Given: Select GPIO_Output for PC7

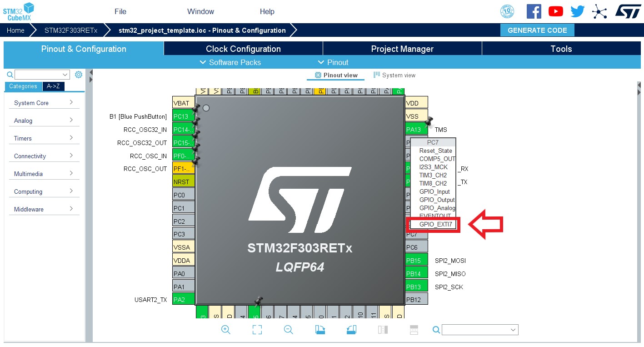Looking at the screenshot, I should click(433, 200).
